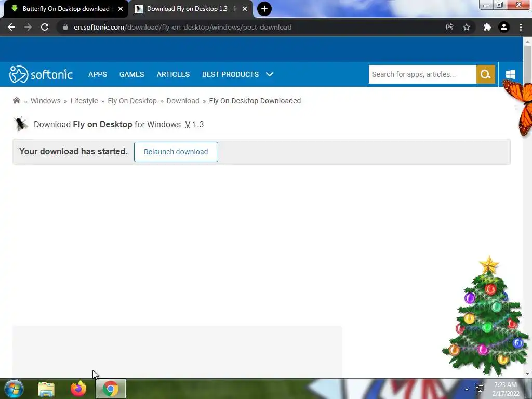Open Chrome extensions puzzle icon
Image resolution: width=532 pixels, height=399 pixels.
pyautogui.click(x=487, y=27)
